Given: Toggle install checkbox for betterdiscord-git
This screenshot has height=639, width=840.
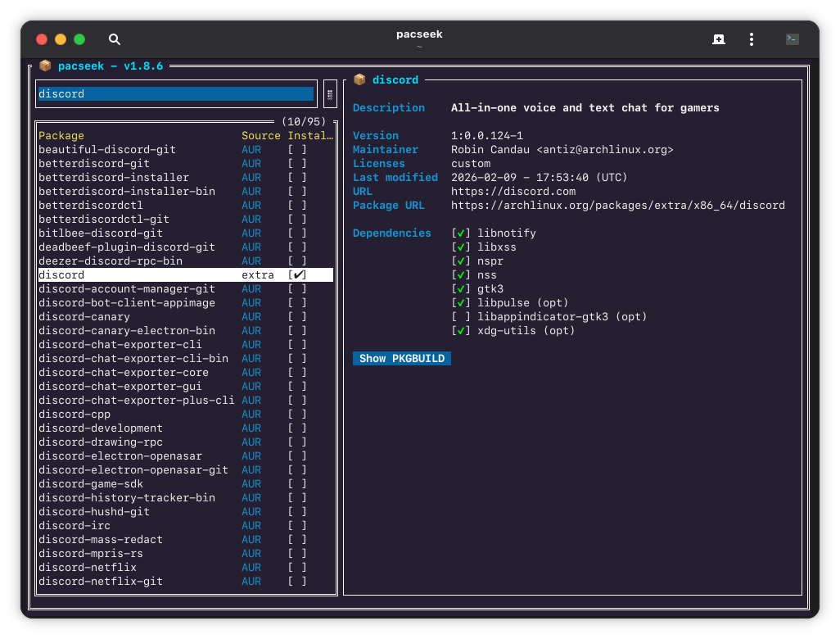Looking at the screenshot, I should 297,164.
